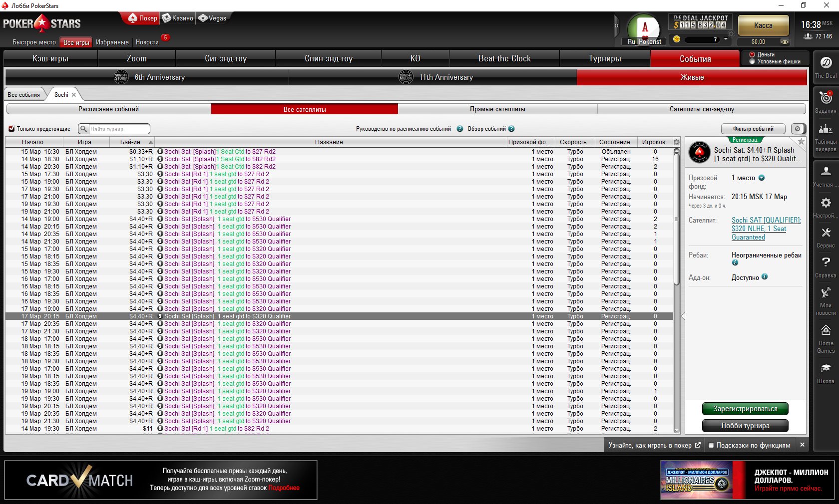Viewport: 839px width, 504px height.
Task: Toggle Подсказки по функциям checkbox
Action: pos(711,445)
